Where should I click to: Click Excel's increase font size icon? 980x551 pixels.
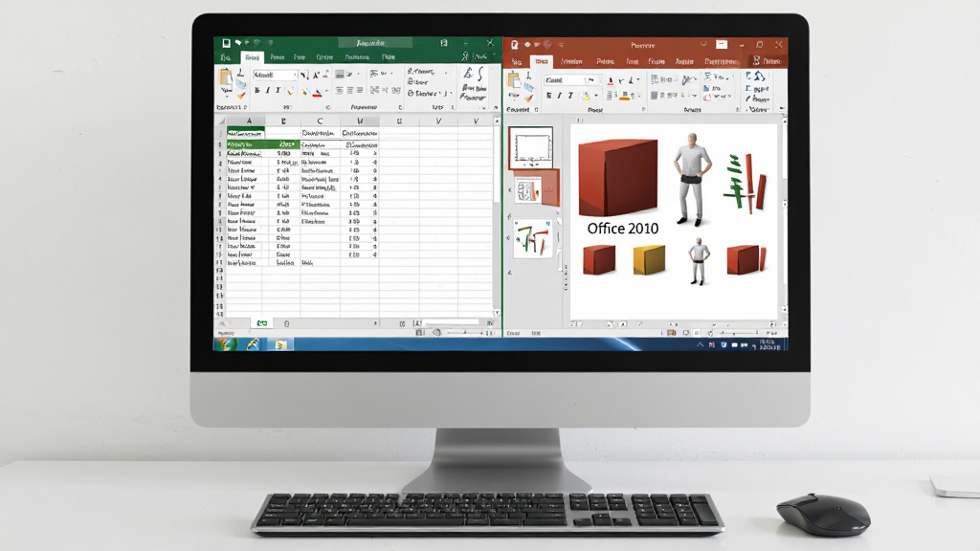pyautogui.click(x=316, y=75)
